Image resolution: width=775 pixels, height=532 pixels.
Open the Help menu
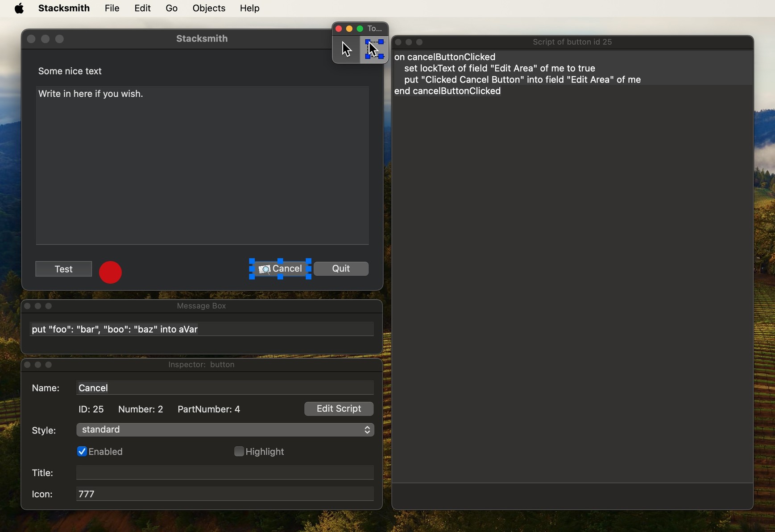click(x=249, y=8)
